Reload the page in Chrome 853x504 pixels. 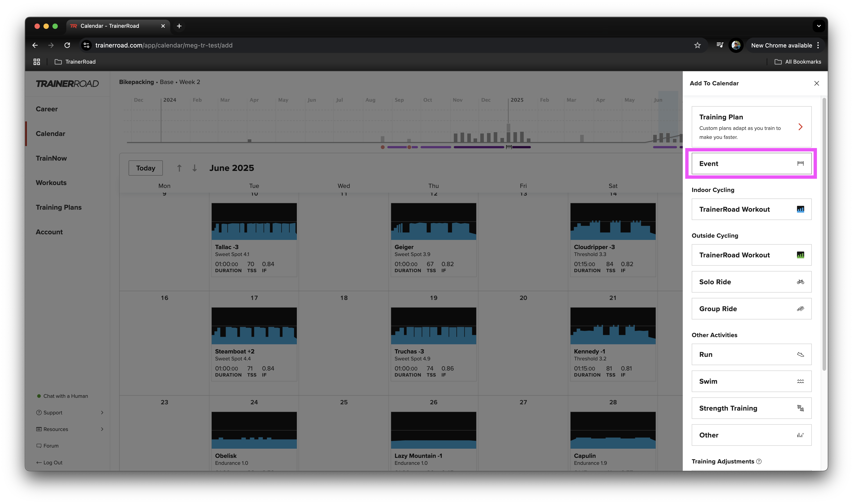coord(67,45)
